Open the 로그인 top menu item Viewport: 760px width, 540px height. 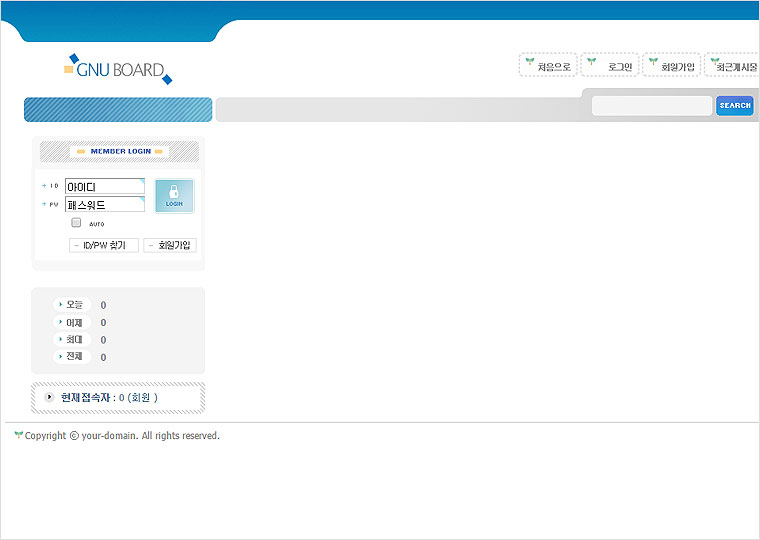619,67
